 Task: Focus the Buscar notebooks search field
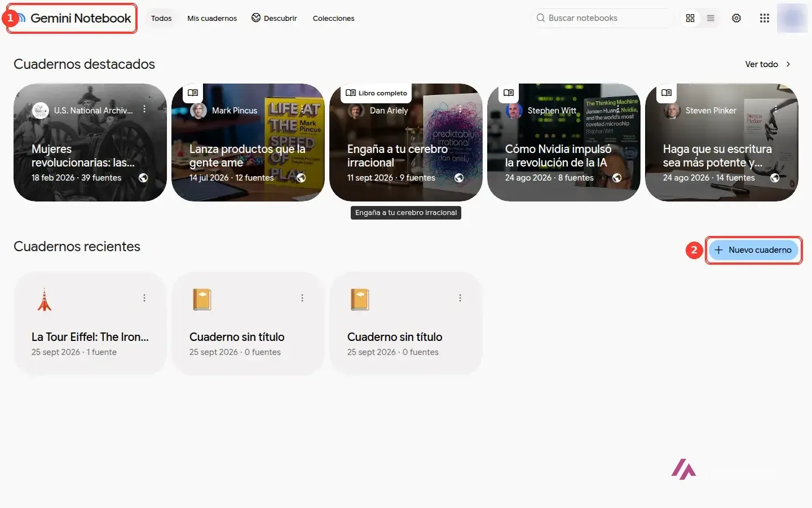[x=603, y=18]
